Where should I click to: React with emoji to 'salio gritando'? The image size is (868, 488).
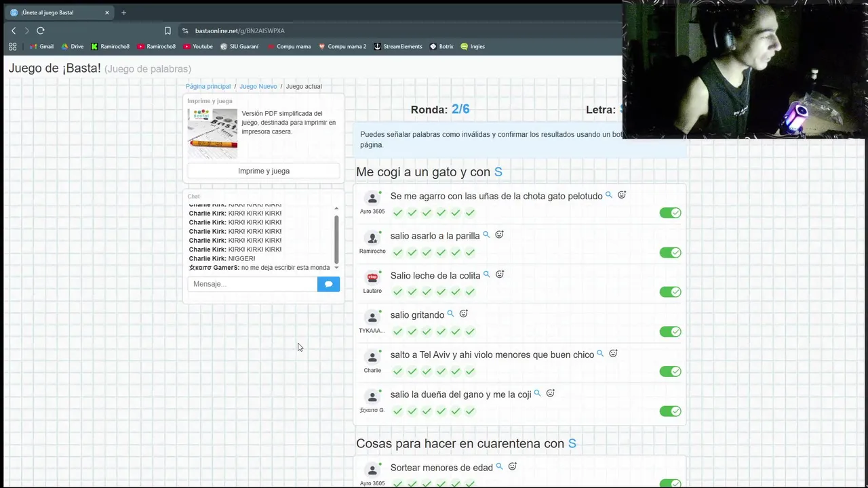point(464,314)
